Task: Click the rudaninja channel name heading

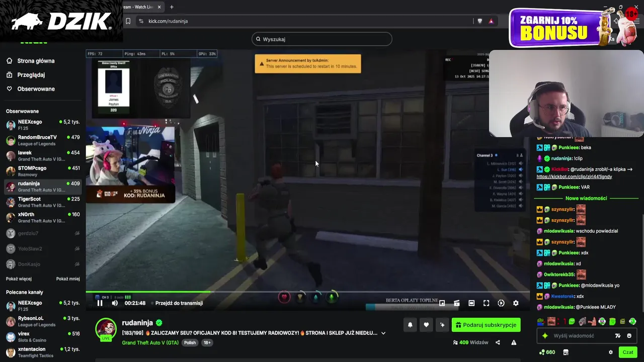Action: coord(137,323)
